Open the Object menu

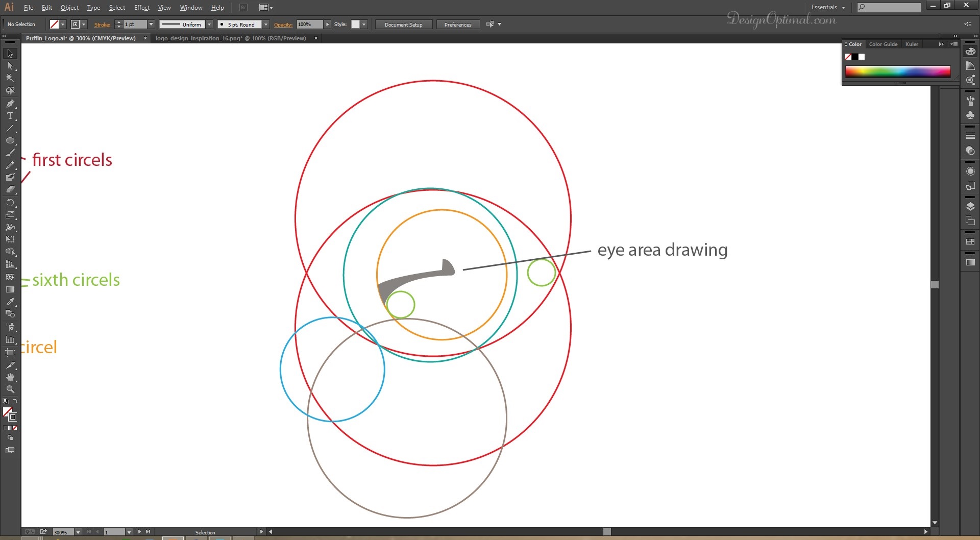point(69,8)
